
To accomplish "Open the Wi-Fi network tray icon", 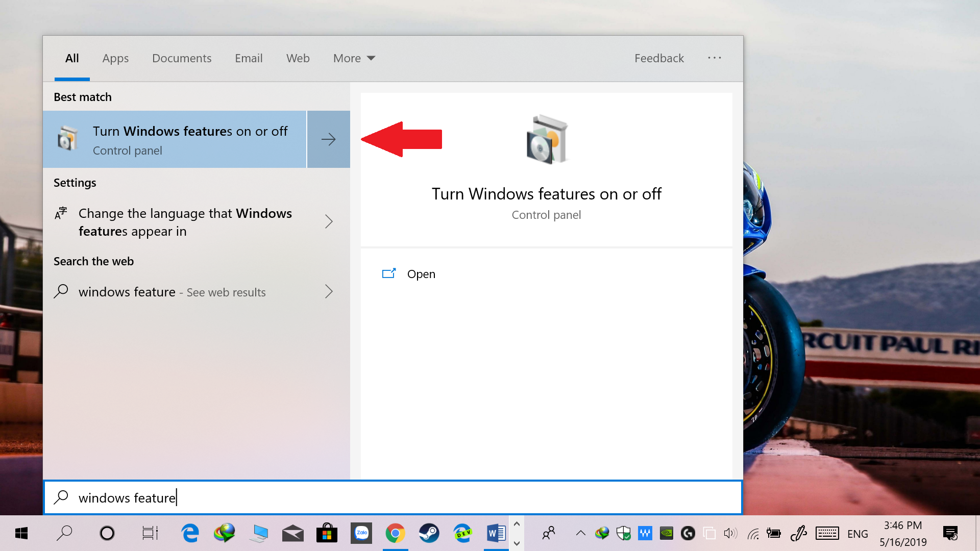I will 753,534.
